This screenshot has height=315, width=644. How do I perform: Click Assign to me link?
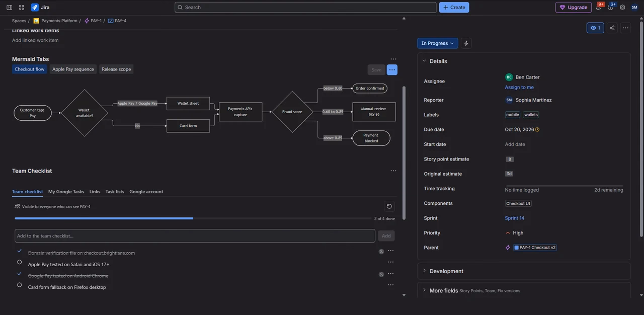519,87
